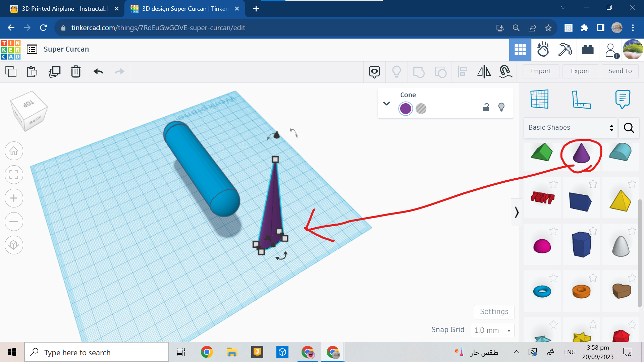
Task: Select the Ruler tool
Action: tap(581, 99)
